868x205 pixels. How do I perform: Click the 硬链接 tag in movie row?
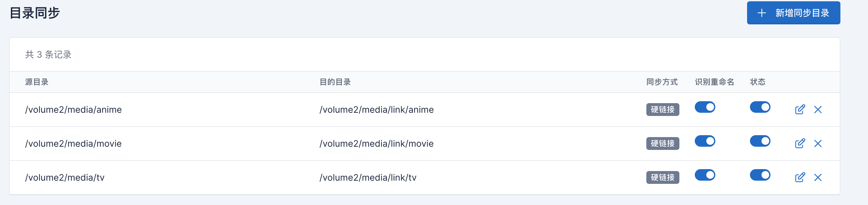pyautogui.click(x=662, y=143)
